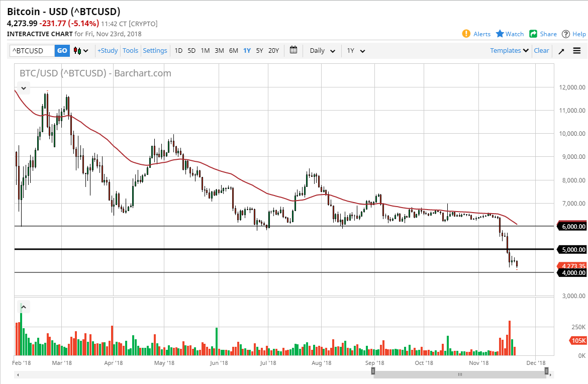Click the ^BTCUSD symbol input field
This screenshot has height=384, width=588.
click(30, 50)
